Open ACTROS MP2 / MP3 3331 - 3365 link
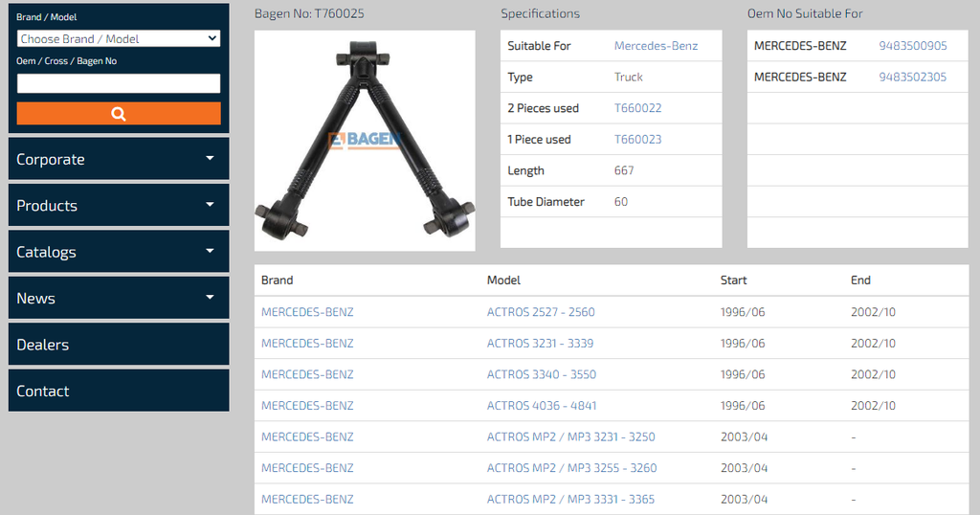 (x=570, y=499)
